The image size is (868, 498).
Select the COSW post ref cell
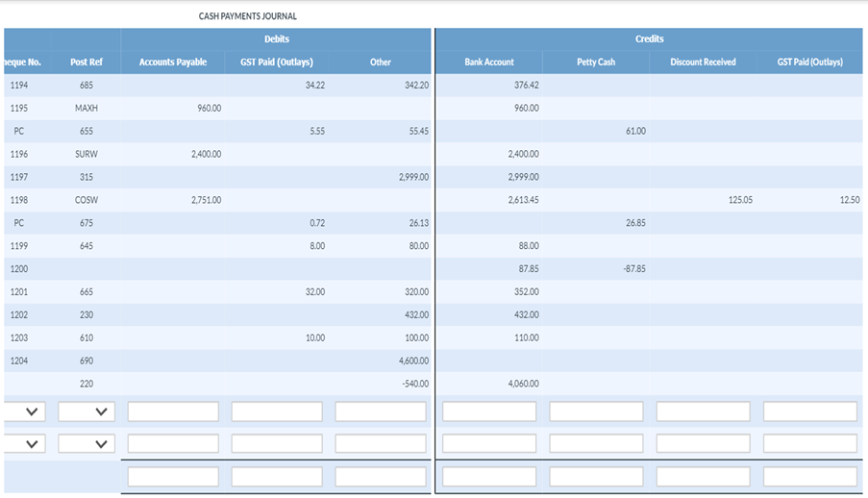coord(87,200)
